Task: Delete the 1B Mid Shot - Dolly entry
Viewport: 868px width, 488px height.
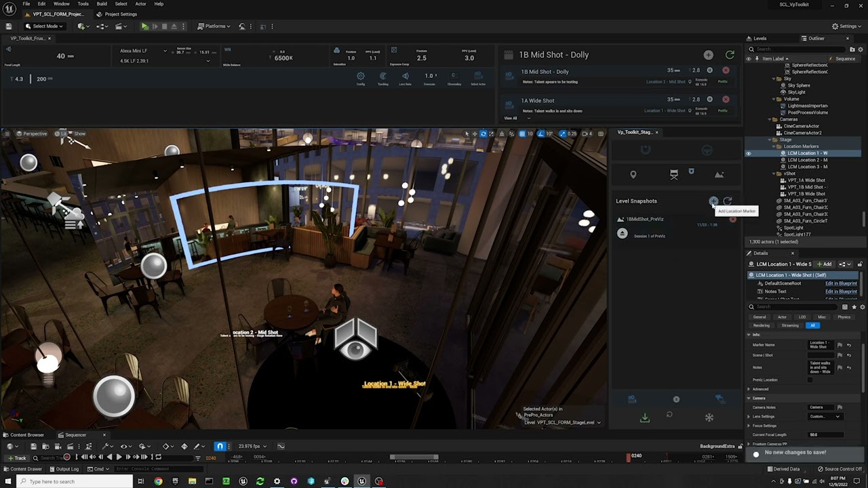Action: pyautogui.click(x=726, y=70)
